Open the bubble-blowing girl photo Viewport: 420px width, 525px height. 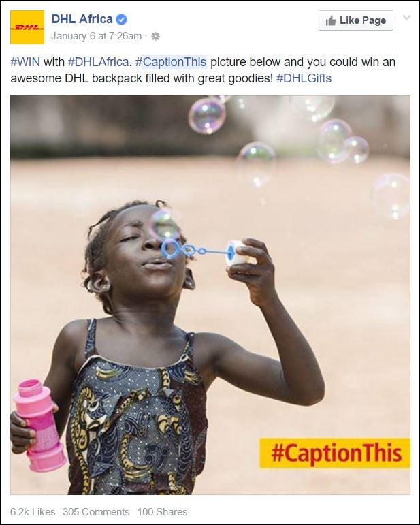[210, 295]
